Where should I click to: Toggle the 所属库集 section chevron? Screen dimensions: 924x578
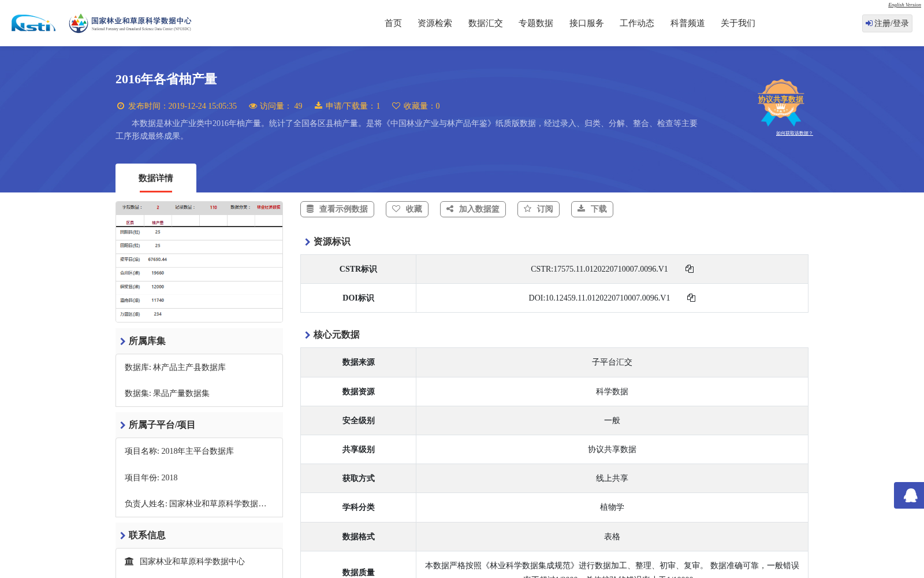click(x=122, y=342)
